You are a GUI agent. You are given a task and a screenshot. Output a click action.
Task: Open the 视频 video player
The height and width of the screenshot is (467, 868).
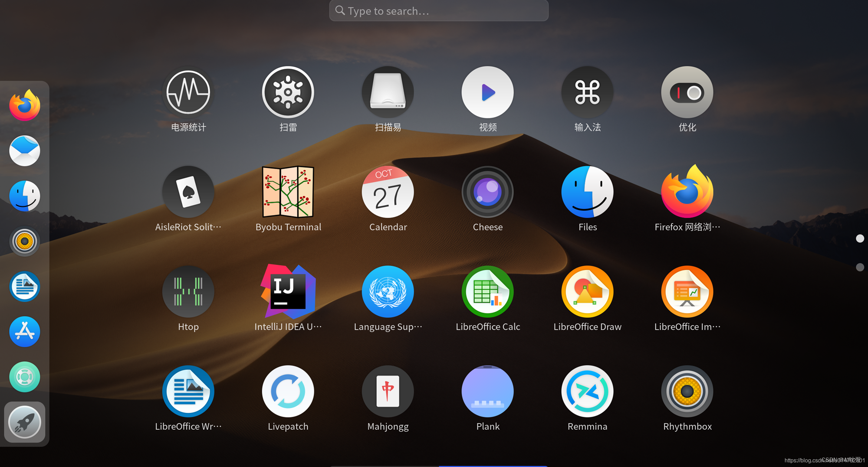[487, 92]
